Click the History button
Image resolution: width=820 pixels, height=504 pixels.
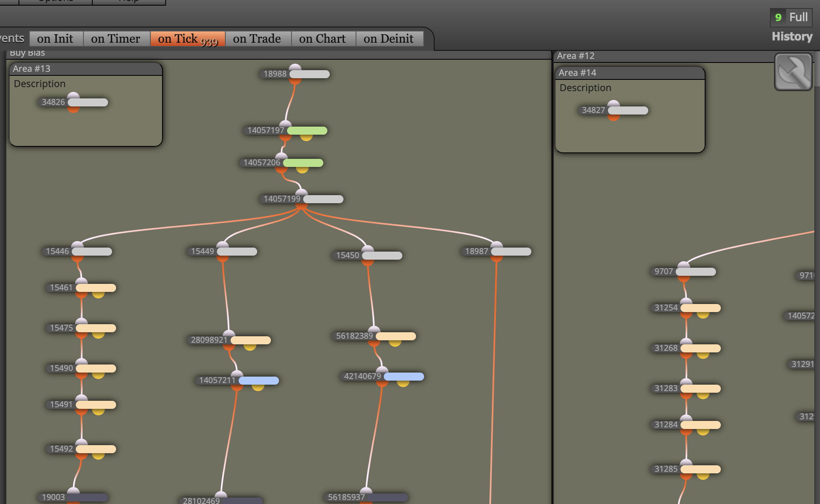[792, 36]
